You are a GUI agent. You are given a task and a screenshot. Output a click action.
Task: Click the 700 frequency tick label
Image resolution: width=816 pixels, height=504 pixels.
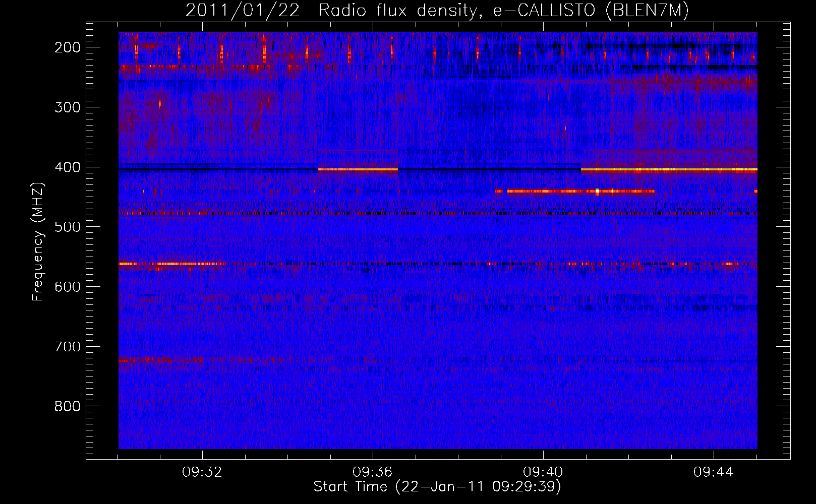[68, 347]
